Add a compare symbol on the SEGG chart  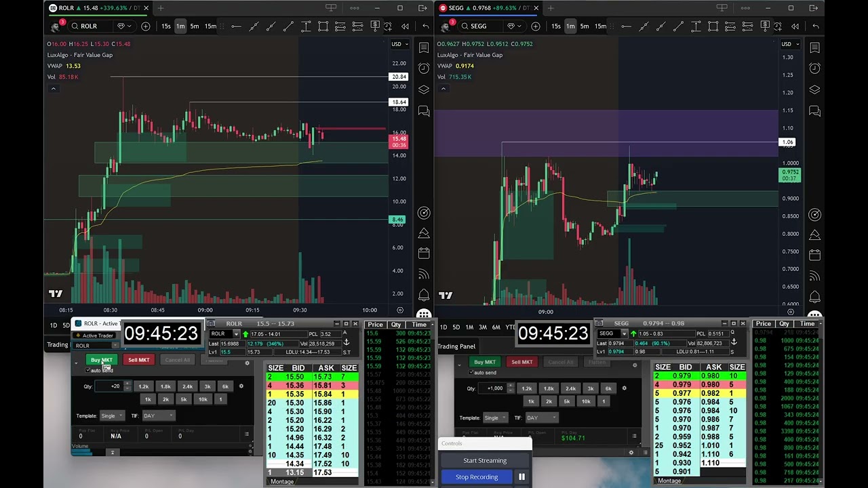[x=536, y=26]
